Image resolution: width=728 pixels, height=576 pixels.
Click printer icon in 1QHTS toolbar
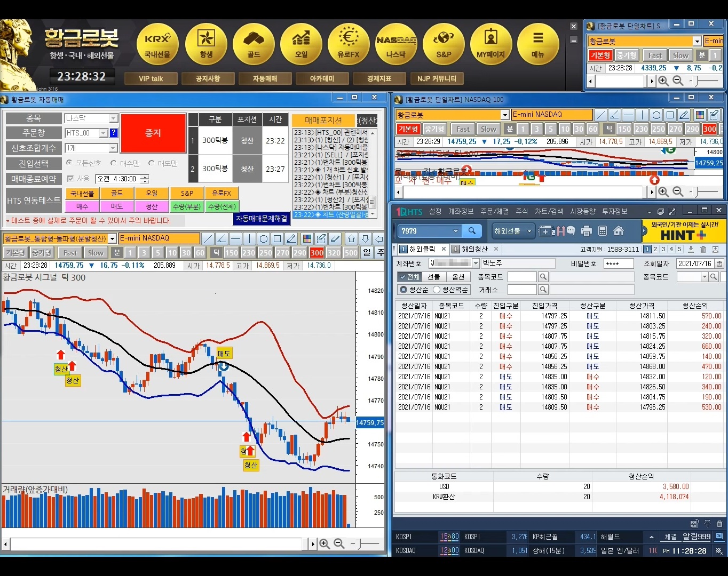coord(587,231)
